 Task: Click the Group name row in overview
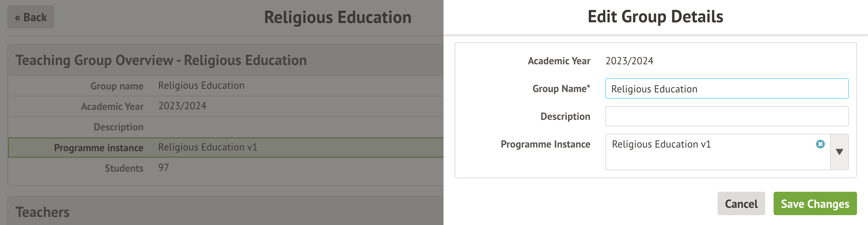225,86
